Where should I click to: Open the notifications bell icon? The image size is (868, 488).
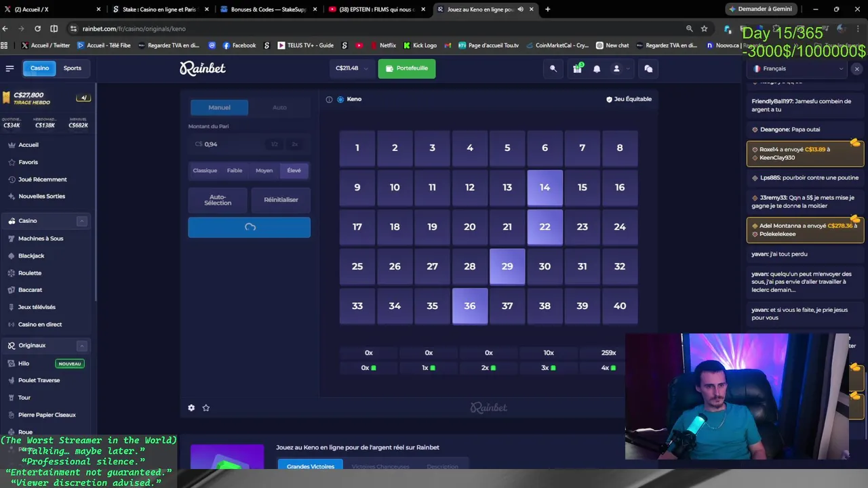coord(597,68)
